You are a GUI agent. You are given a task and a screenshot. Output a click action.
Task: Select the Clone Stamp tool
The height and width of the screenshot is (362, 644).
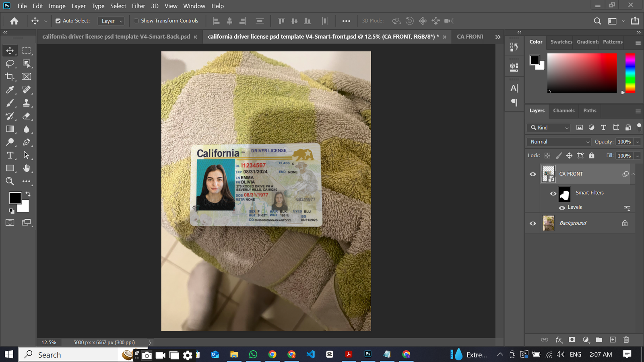pyautogui.click(x=27, y=103)
